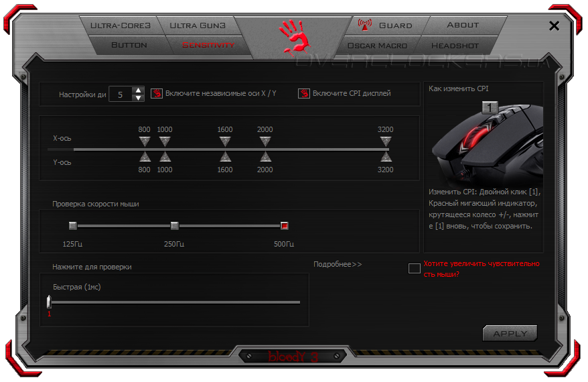Select Y-axis 3200 CPI marker
This screenshot has height=382, width=588.
pos(386,157)
